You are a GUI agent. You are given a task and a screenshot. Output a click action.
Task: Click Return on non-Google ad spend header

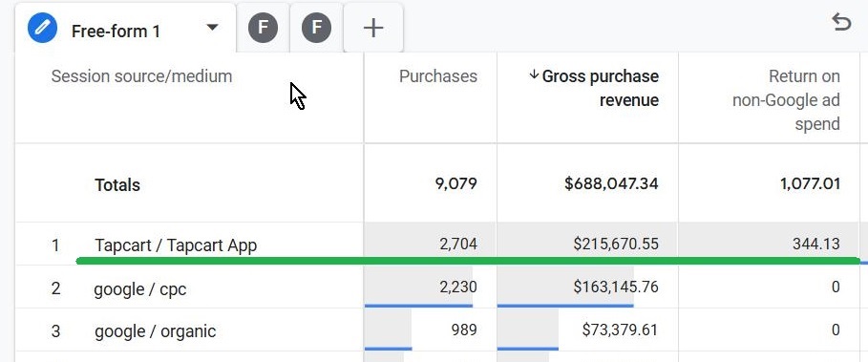[x=786, y=100]
